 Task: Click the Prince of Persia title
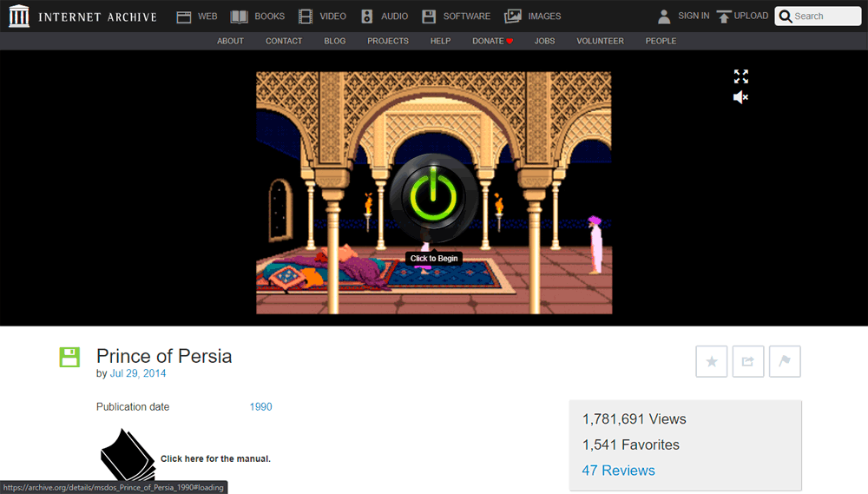click(x=164, y=356)
